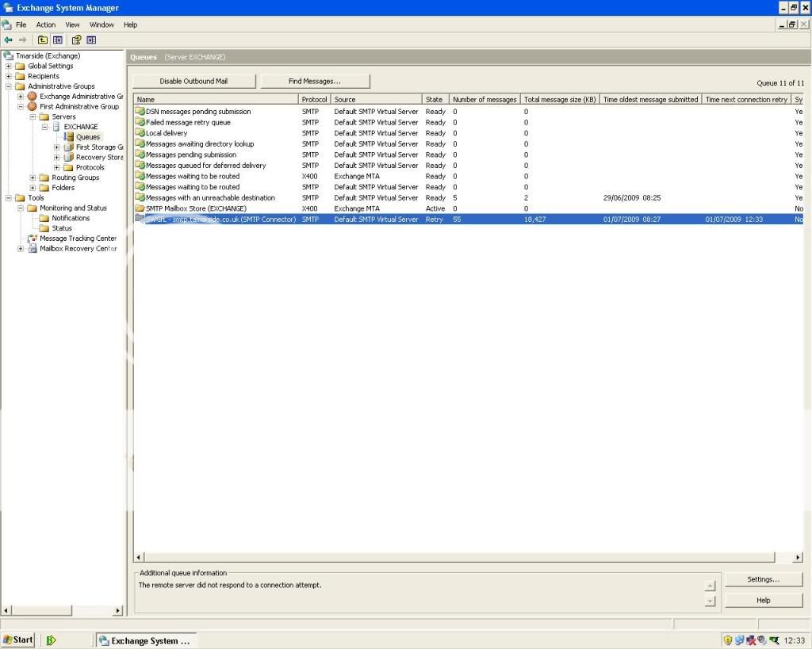The height and width of the screenshot is (649, 812).
Task: Click the Help button below Settings
Action: 764,600
